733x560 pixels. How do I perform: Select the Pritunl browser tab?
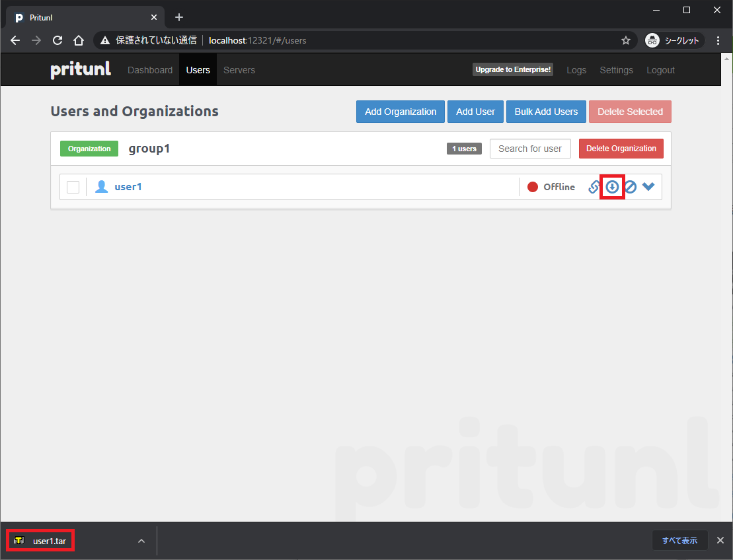[85, 17]
